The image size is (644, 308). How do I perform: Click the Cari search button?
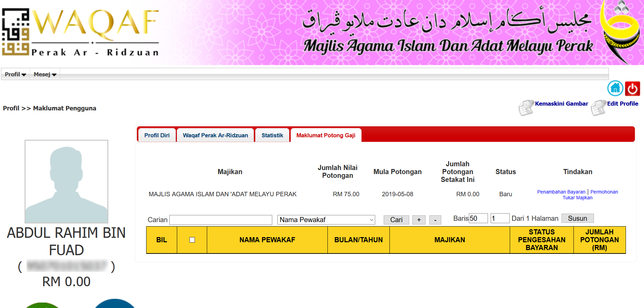[x=396, y=220]
